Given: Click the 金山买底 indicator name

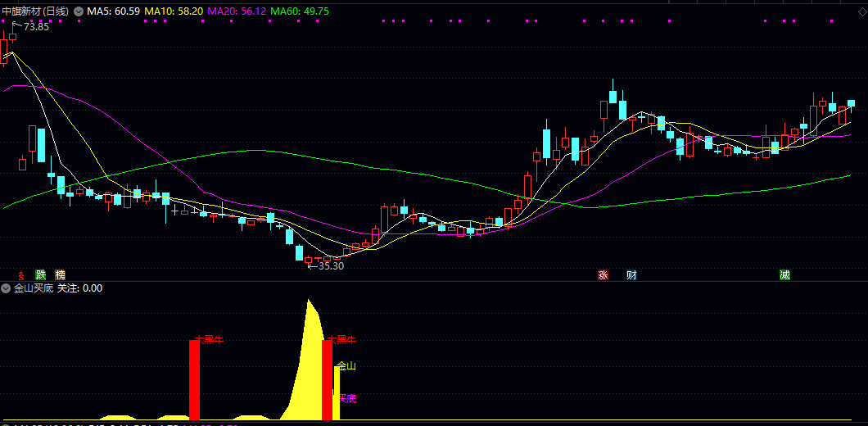Looking at the screenshot, I should [x=34, y=288].
